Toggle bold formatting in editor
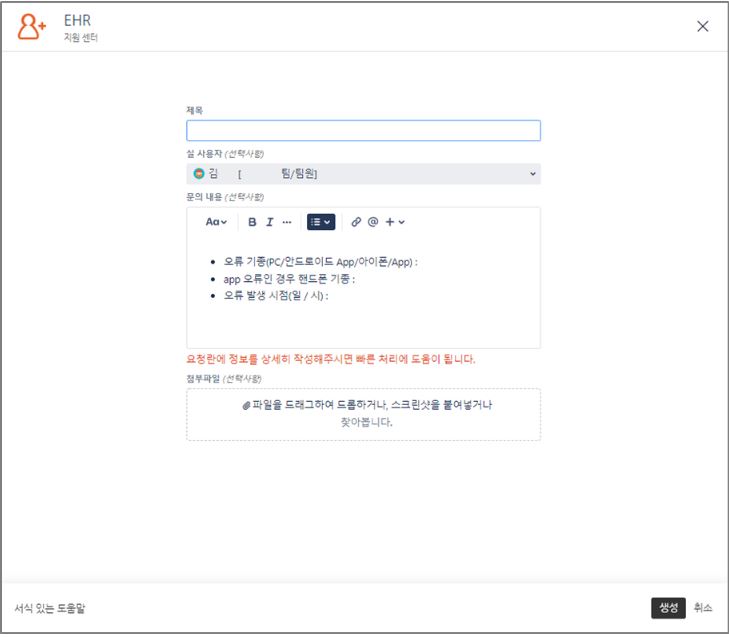The height and width of the screenshot is (637, 729). pos(252,222)
